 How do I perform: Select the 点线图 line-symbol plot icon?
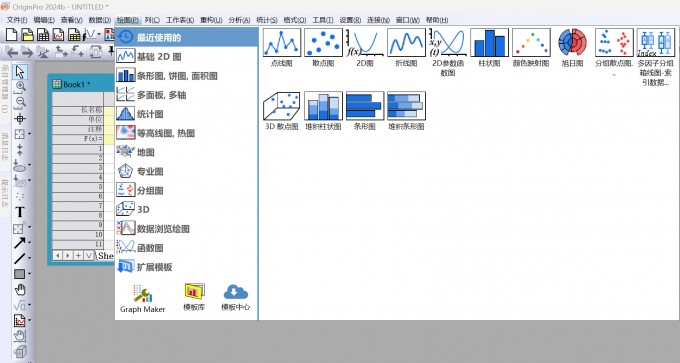281,43
